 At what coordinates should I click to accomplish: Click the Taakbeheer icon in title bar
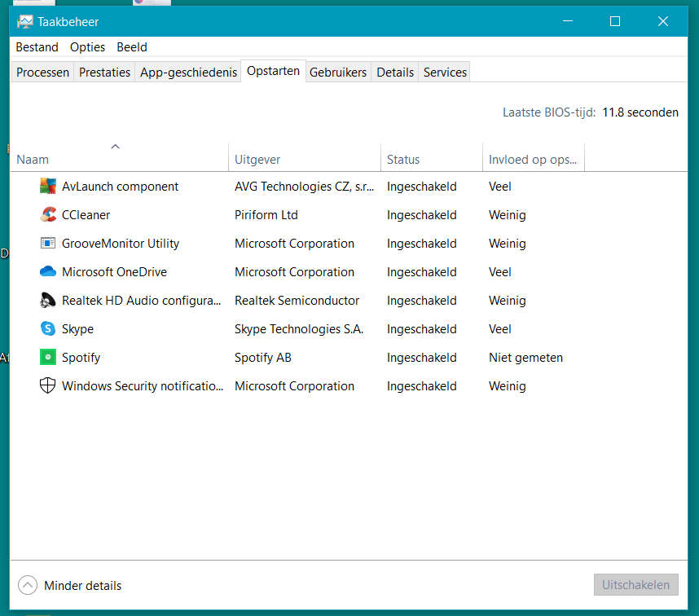click(25, 22)
